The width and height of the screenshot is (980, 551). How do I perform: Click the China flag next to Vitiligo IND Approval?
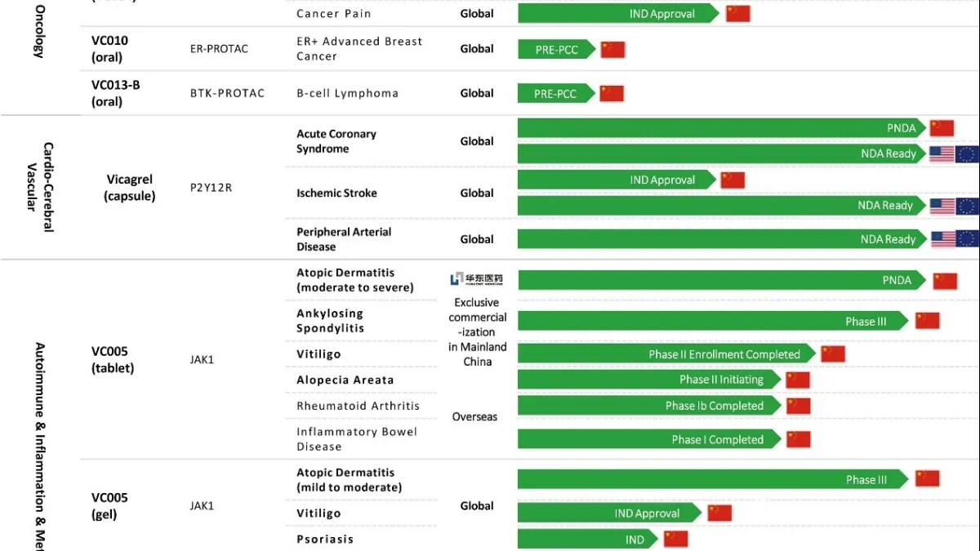(719, 513)
